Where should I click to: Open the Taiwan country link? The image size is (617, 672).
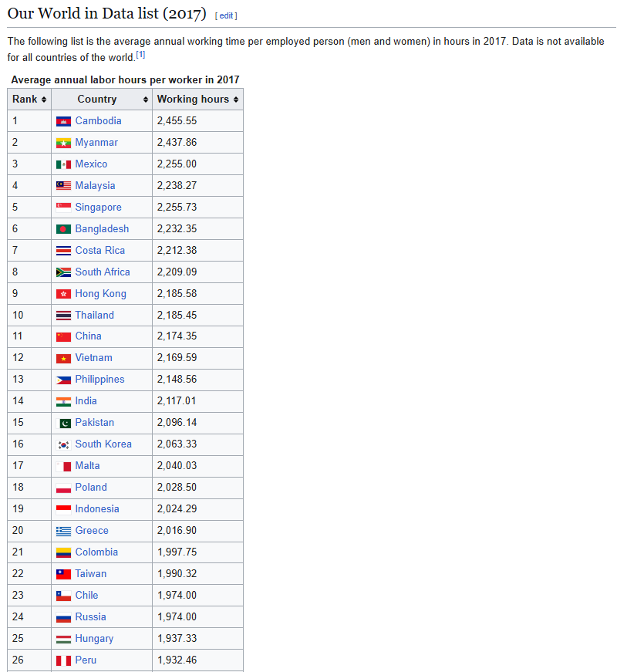(x=91, y=574)
